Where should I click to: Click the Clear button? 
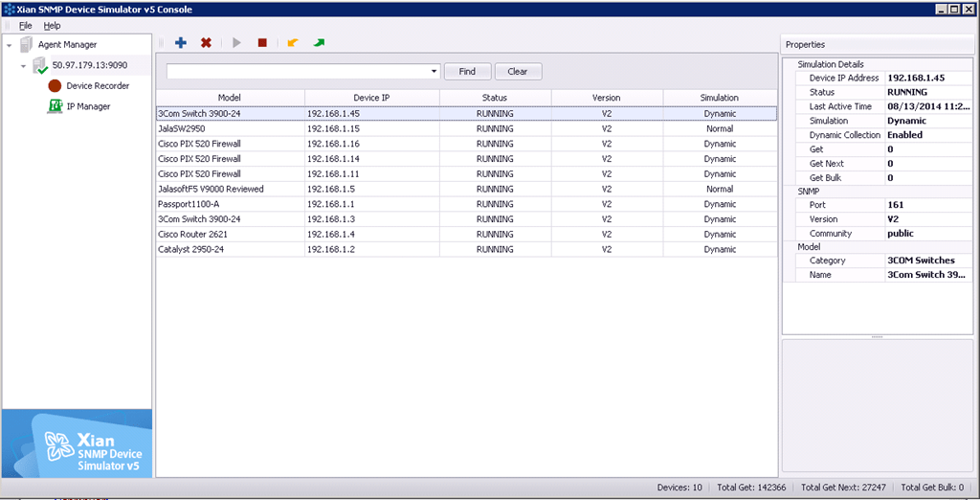coord(518,71)
